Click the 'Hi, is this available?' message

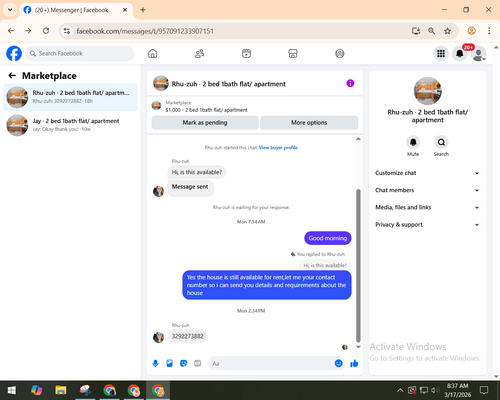point(197,172)
